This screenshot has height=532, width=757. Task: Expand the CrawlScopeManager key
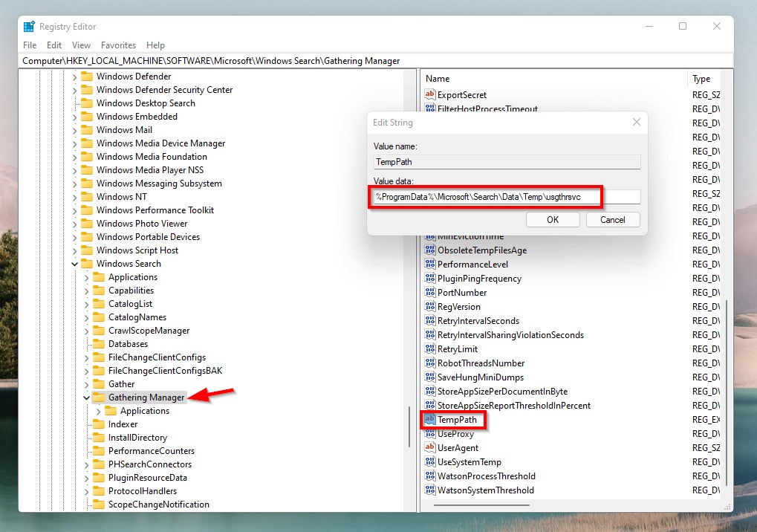click(x=86, y=331)
